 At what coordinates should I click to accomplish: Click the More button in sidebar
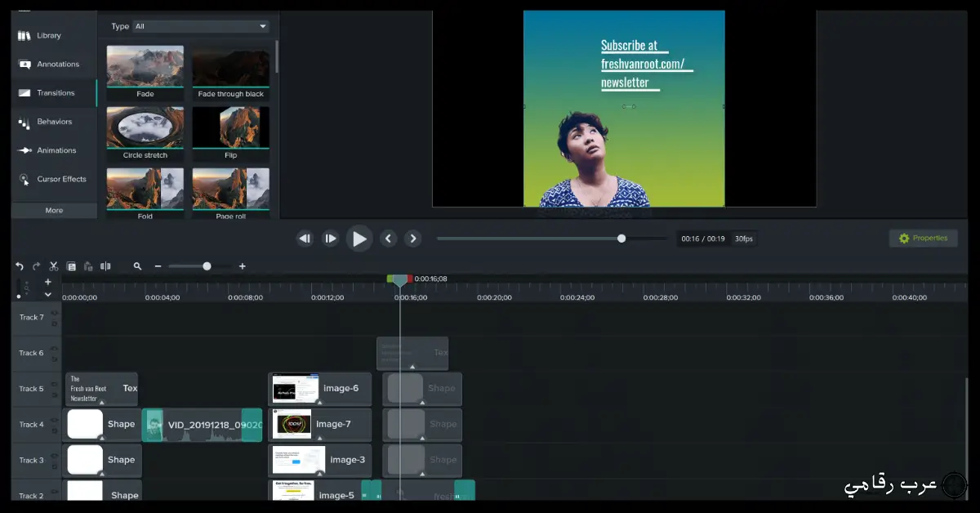(x=54, y=211)
